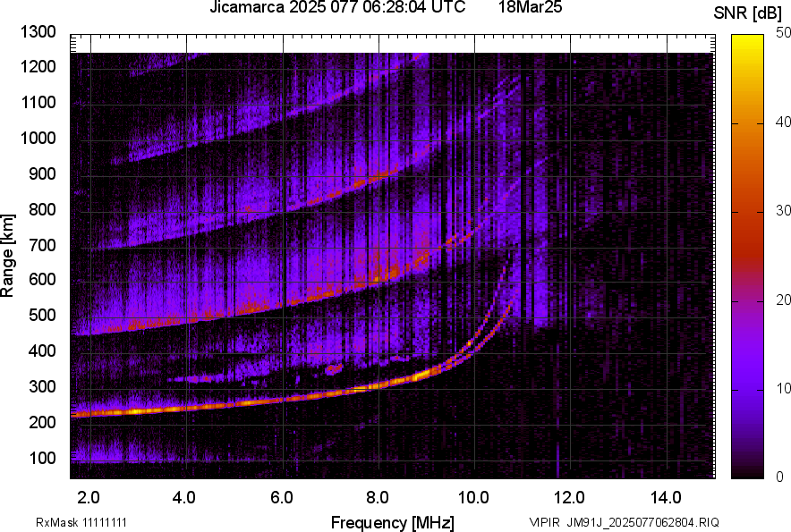
Task: Click the frequency tick label 8.0
Action: click(377, 498)
